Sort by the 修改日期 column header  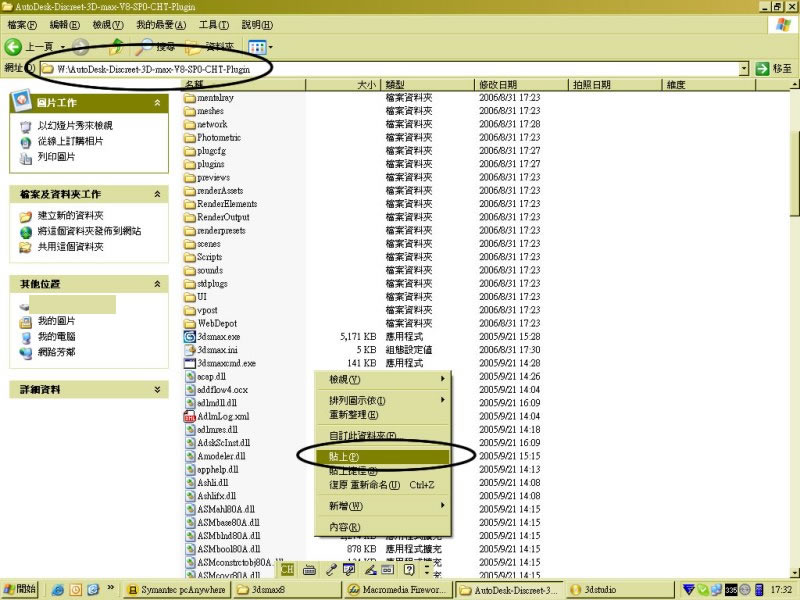point(521,84)
